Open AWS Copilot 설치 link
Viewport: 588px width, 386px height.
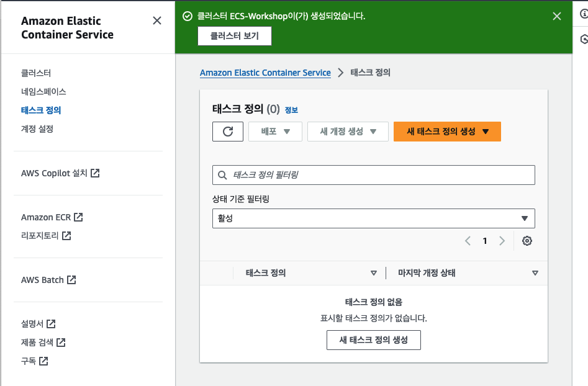(54, 173)
